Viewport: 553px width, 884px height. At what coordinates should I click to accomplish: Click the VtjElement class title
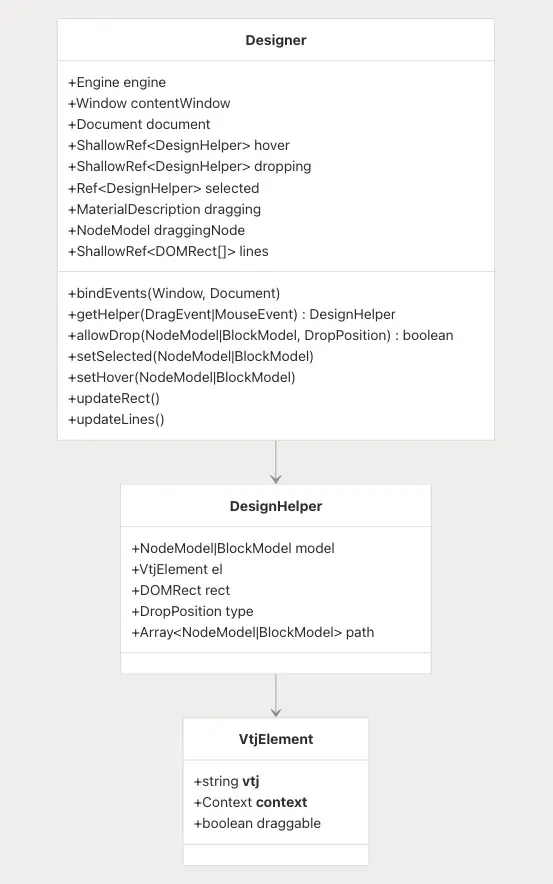[x=276, y=739]
